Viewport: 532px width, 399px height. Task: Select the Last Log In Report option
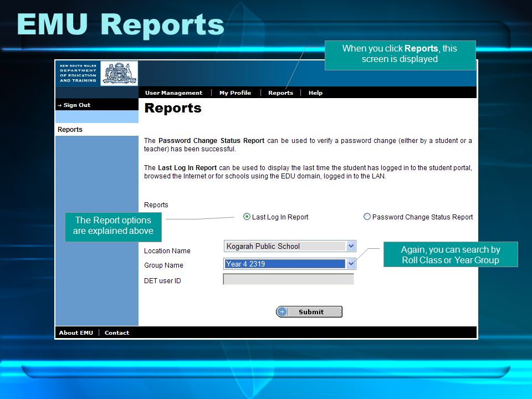pos(247,217)
